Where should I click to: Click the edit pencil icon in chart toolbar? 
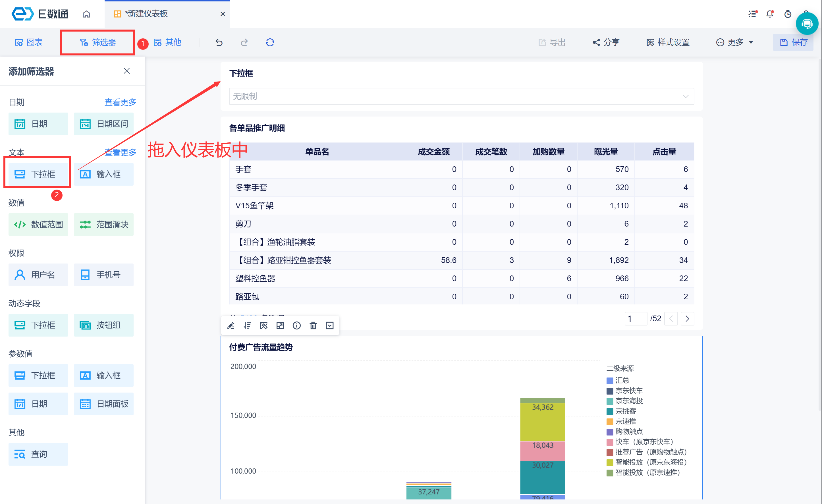click(231, 325)
